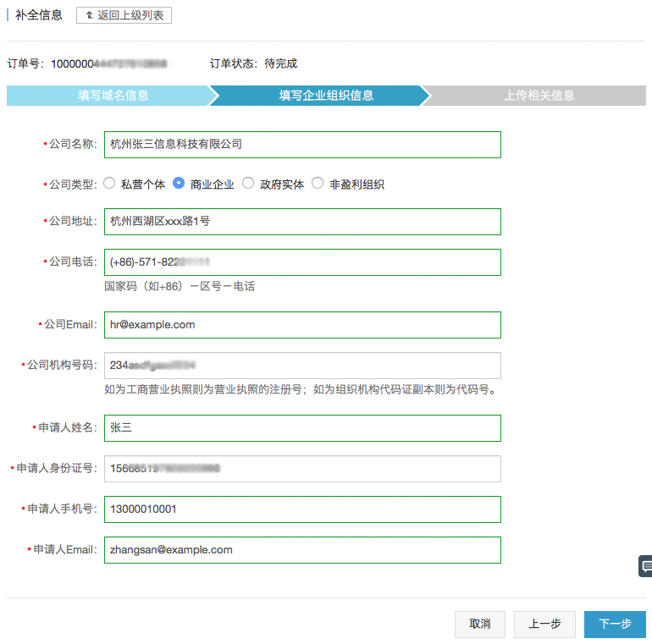This screenshot has width=652, height=644.
Task: Click the 公司名称 input field
Action: coord(302,145)
